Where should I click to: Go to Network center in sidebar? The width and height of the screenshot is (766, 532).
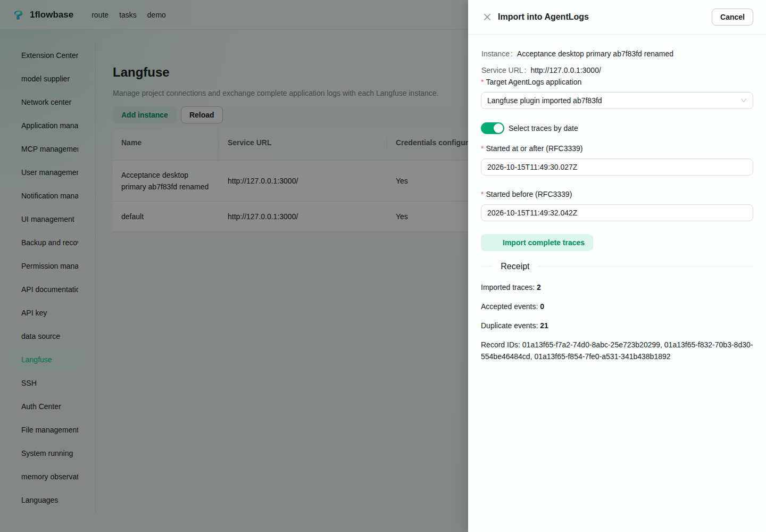tap(48, 102)
